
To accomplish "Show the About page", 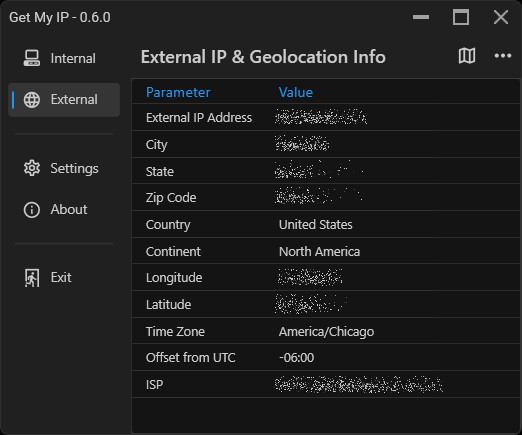I will tap(64, 210).
